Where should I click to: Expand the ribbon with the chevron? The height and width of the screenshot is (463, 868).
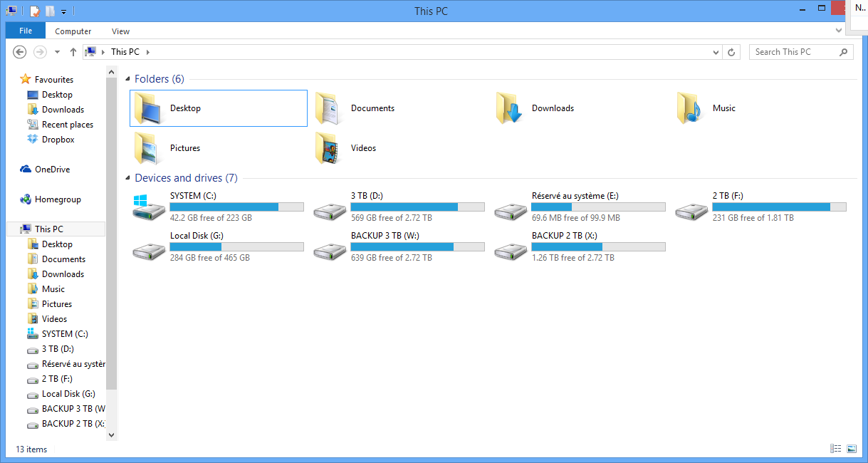[839, 31]
